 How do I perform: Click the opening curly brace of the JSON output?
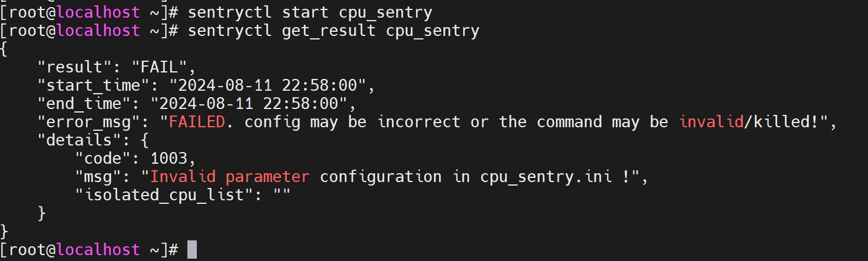click(x=5, y=49)
